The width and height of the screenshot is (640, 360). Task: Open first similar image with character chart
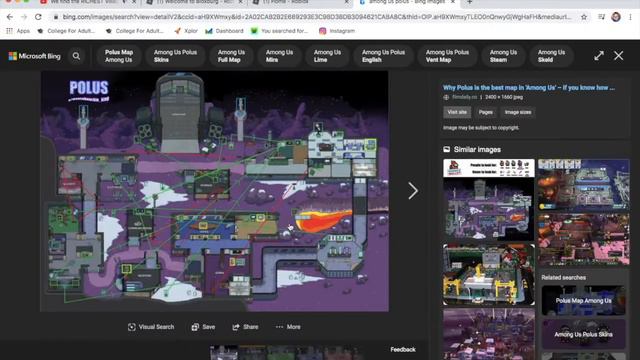pos(489,200)
